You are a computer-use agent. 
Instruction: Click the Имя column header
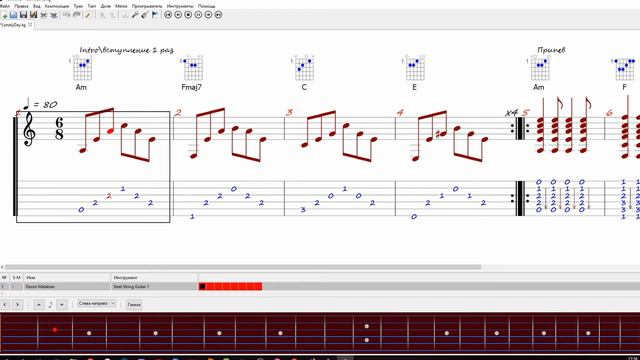click(x=67, y=278)
